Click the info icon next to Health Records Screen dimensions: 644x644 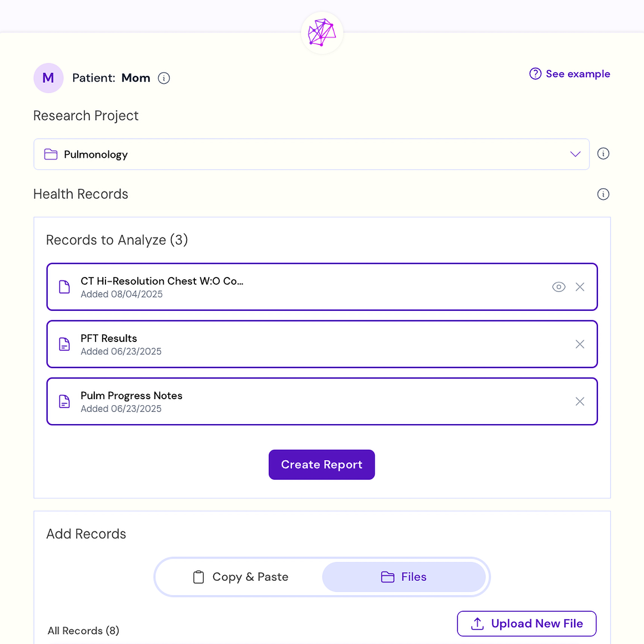point(603,194)
